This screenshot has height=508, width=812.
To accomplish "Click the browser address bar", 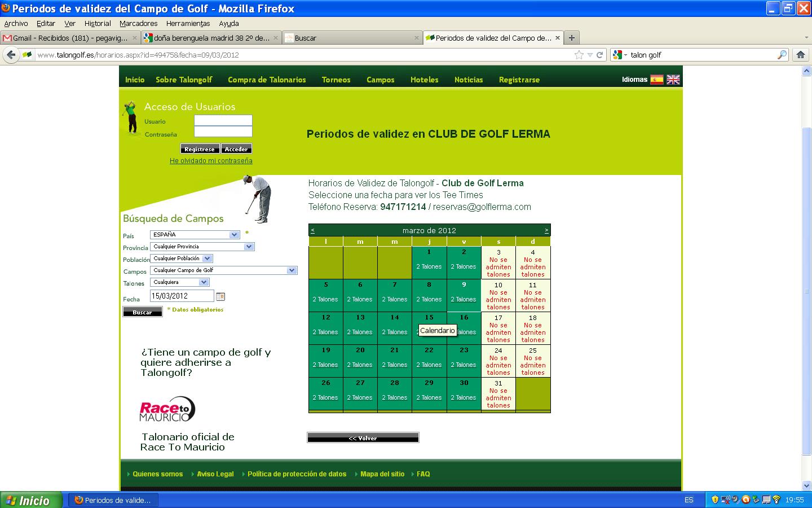I will point(304,55).
